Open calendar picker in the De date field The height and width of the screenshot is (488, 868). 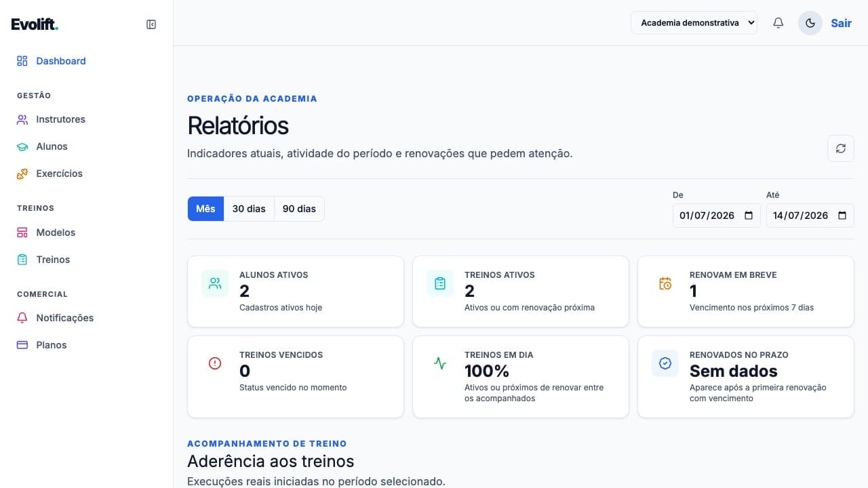749,216
